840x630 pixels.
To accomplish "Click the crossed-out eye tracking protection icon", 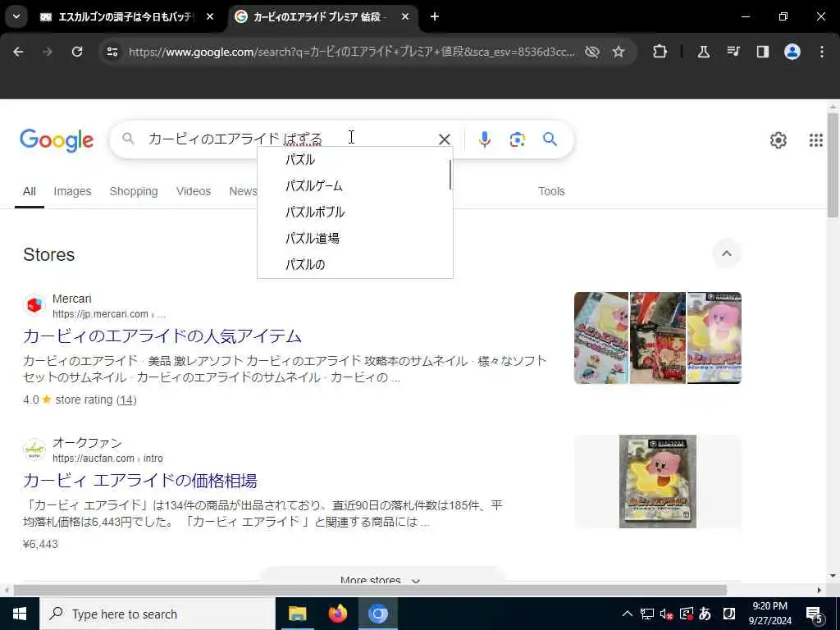I will tap(592, 52).
